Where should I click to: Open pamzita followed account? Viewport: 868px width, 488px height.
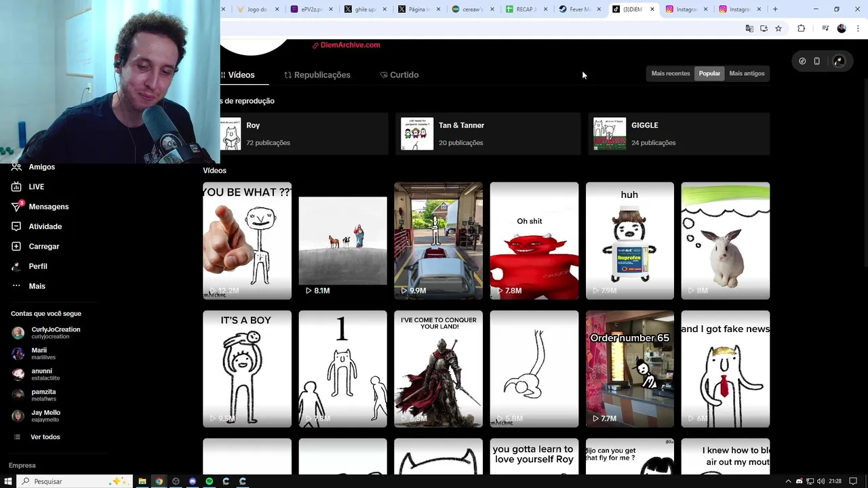[x=35, y=394]
